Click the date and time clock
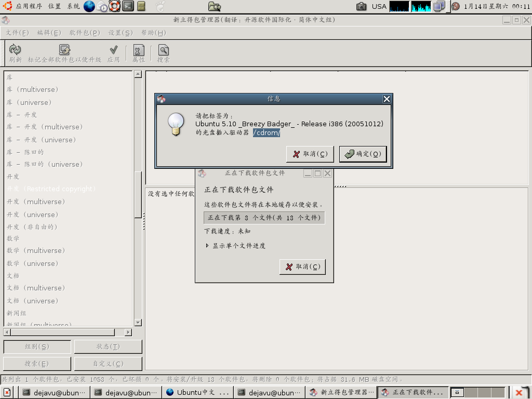 496,6
